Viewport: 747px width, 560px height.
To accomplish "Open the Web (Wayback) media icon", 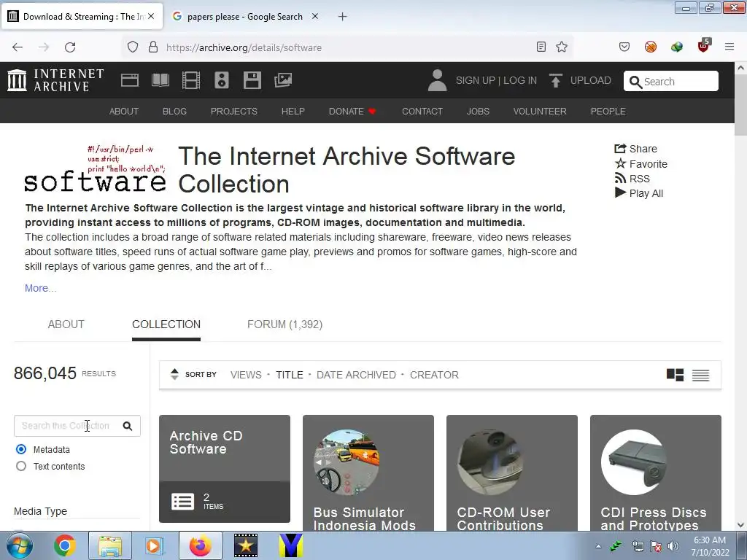I will click(130, 80).
